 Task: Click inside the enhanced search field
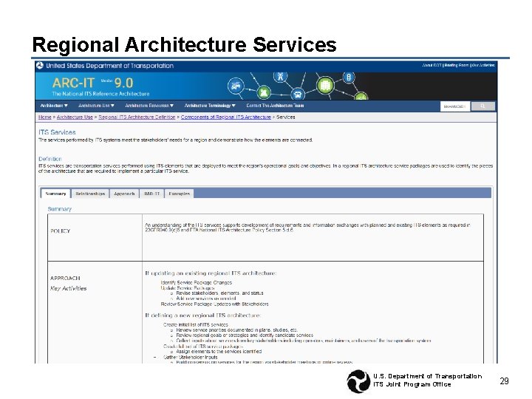click(x=455, y=106)
